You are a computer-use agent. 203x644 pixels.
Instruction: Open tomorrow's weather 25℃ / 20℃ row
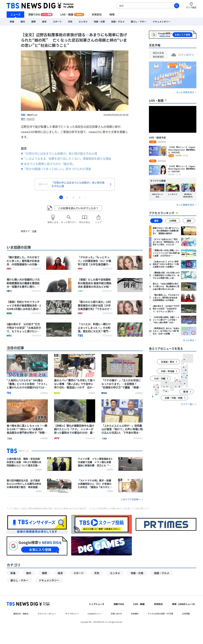click(x=172, y=55)
